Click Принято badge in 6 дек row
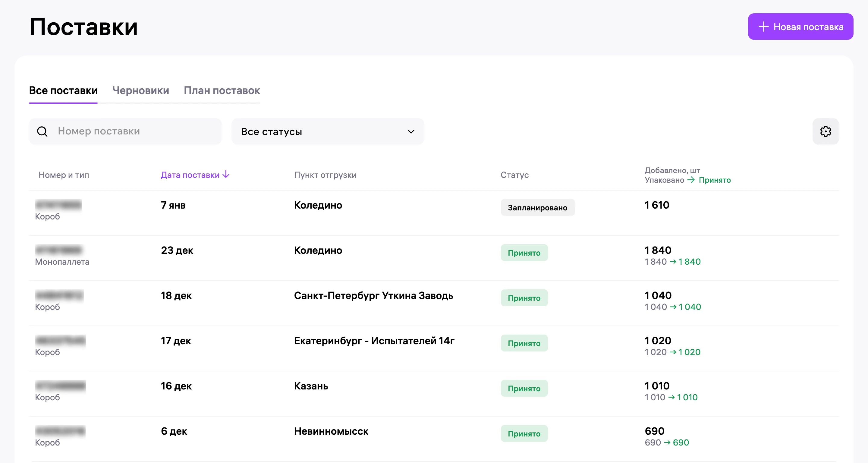Viewport: 868px width, 463px height. [524, 433]
